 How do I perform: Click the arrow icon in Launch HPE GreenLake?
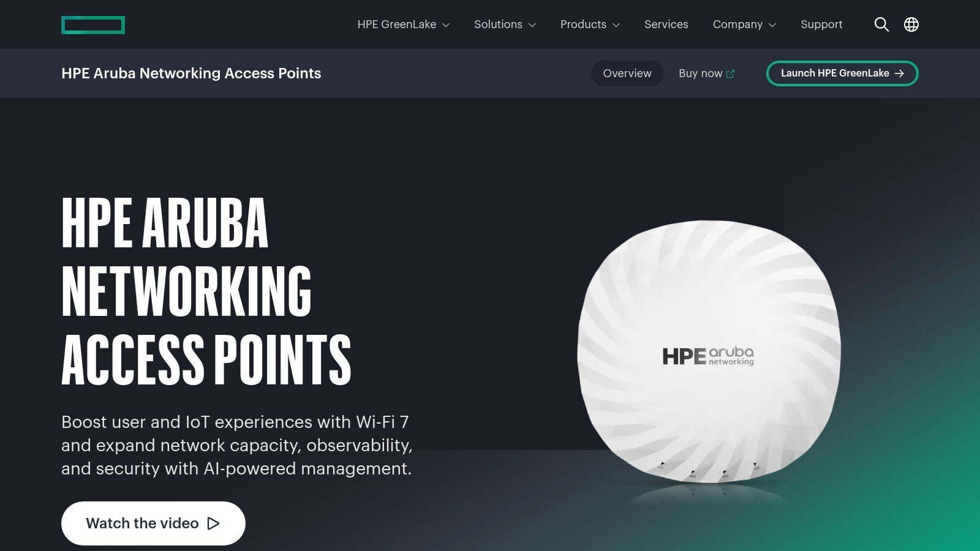point(899,73)
